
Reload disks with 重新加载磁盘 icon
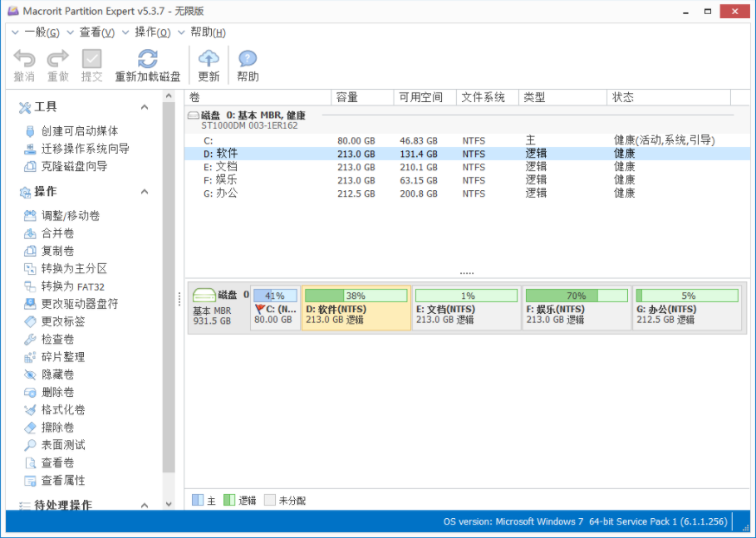click(x=148, y=59)
